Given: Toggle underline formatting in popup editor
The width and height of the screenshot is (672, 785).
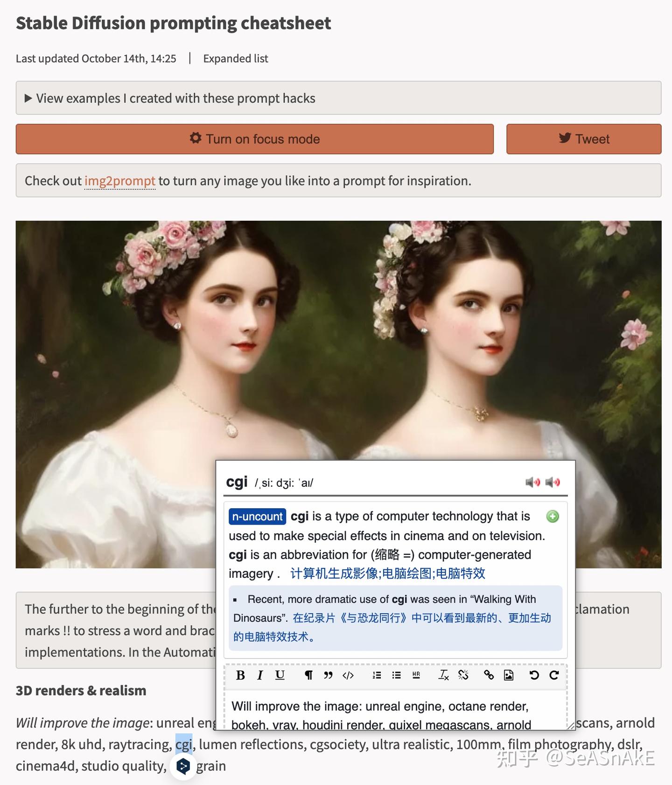Looking at the screenshot, I should [280, 675].
